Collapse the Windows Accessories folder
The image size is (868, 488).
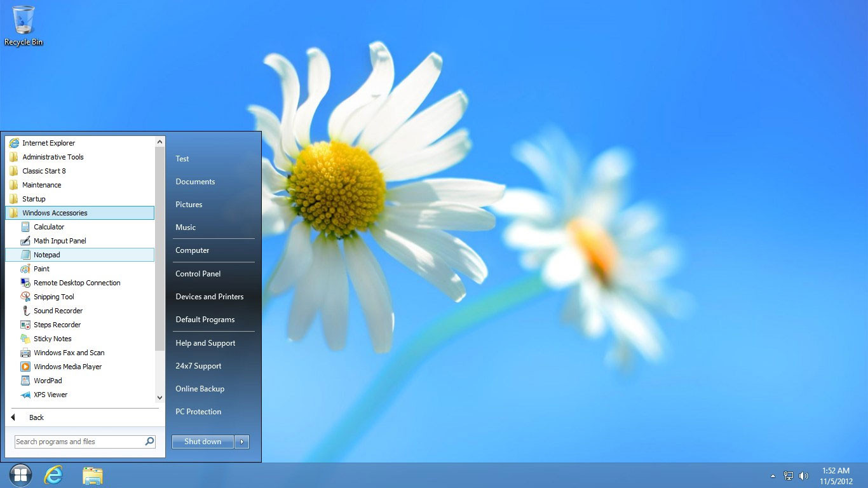80,213
